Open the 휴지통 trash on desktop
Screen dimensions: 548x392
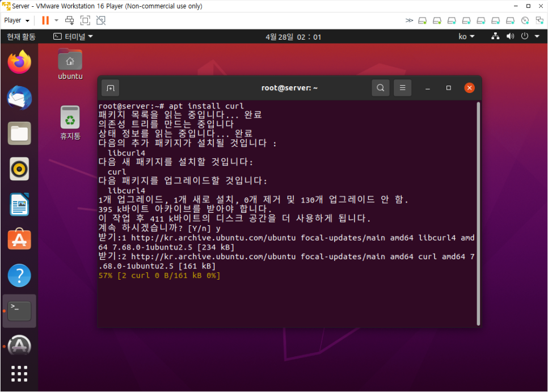tap(70, 123)
